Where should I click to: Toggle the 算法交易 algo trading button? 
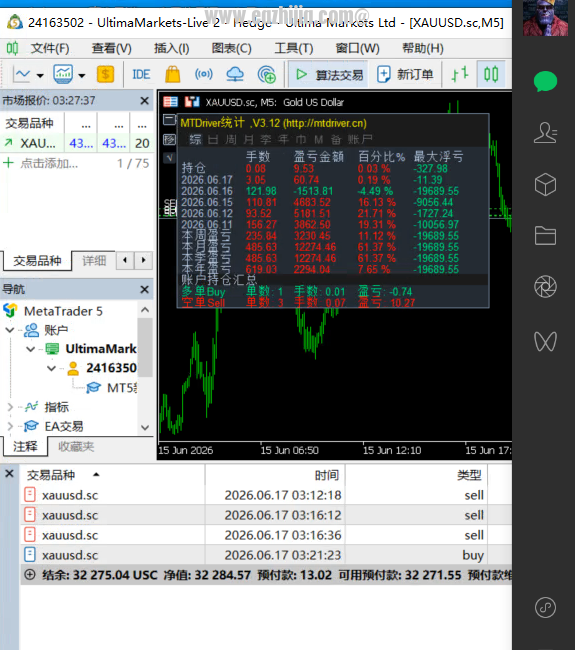pyautogui.click(x=329, y=75)
